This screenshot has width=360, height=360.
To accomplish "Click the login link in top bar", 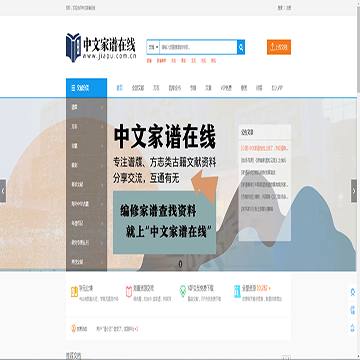I will (280, 8).
